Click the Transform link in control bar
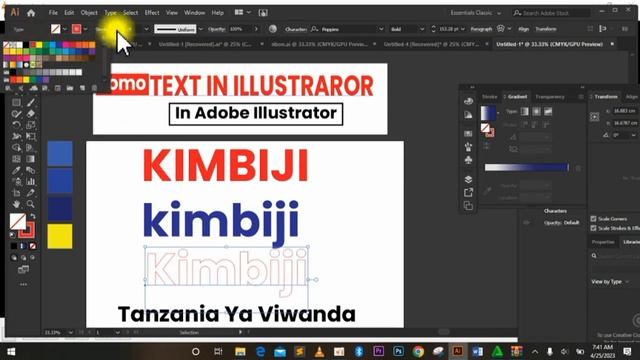Screen dimensions: 640x360 [x=546, y=29]
